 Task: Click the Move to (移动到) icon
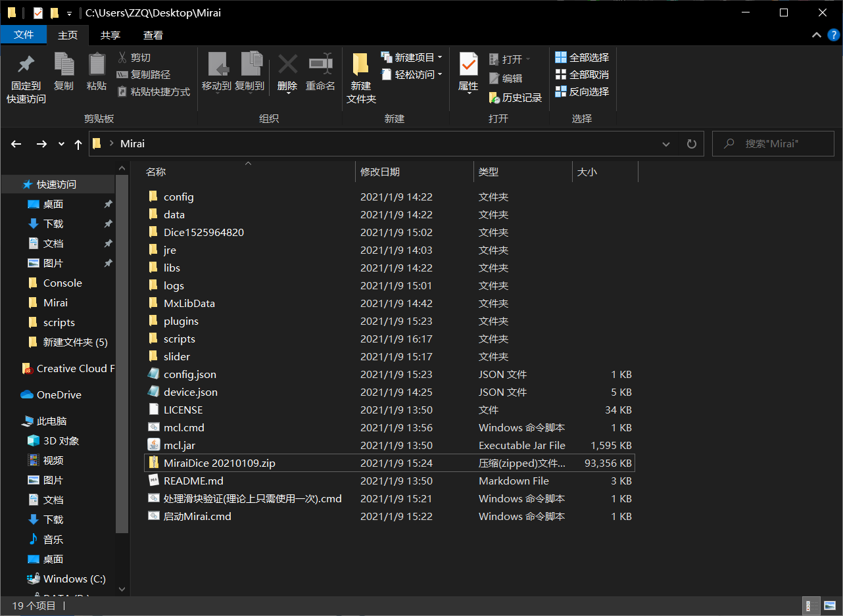pyautogui.click(x=217, y=64)
